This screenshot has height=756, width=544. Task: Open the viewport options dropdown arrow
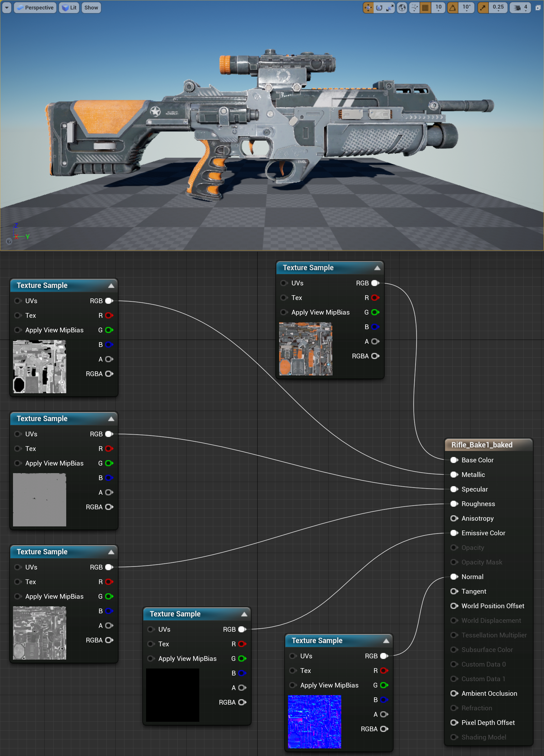tap(6, 7)
